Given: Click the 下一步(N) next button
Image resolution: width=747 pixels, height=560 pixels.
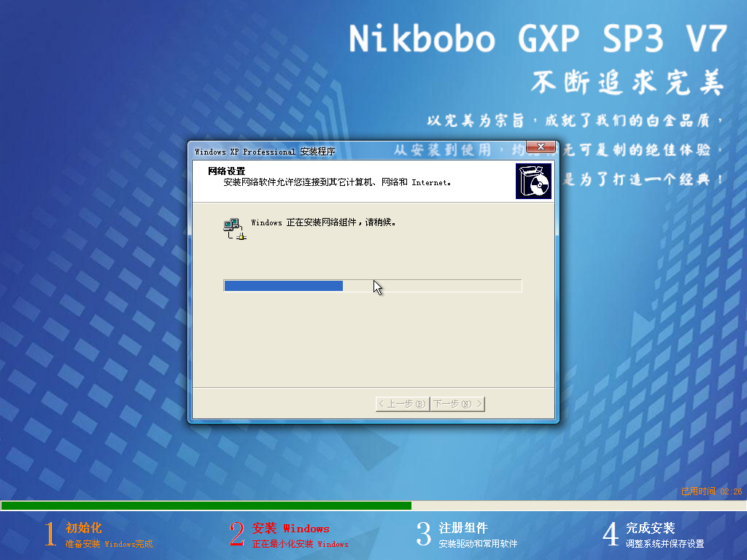Looking at the screenshot, I should click(458, 404).
